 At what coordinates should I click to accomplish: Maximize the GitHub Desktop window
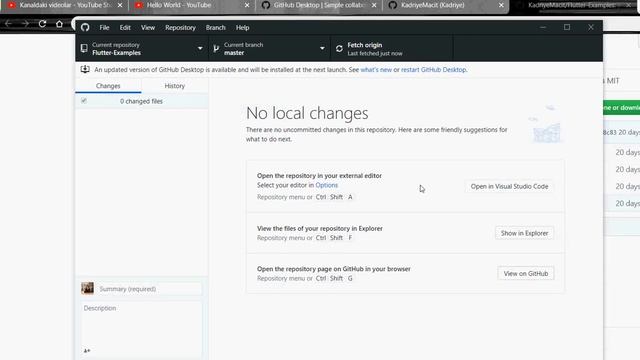[x=567, y=27]
